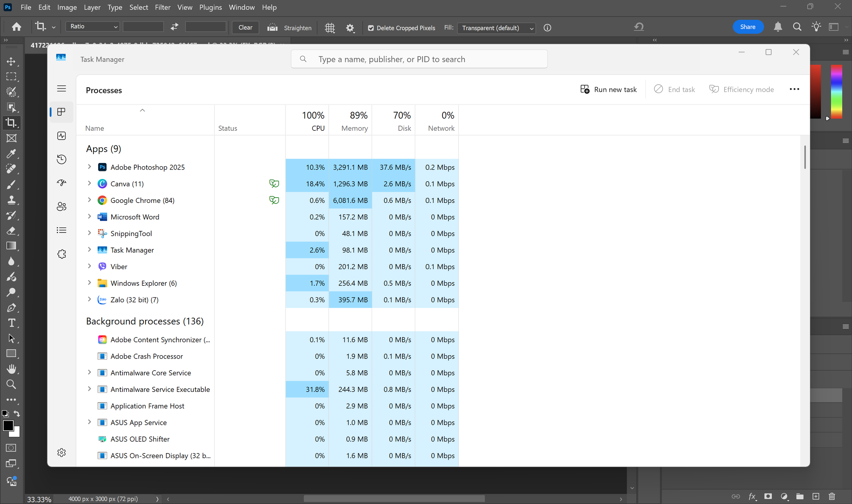Open the Filter menu in Photoshop
Viewport: 852px width, 504px height.
click(x=162, y=7)
